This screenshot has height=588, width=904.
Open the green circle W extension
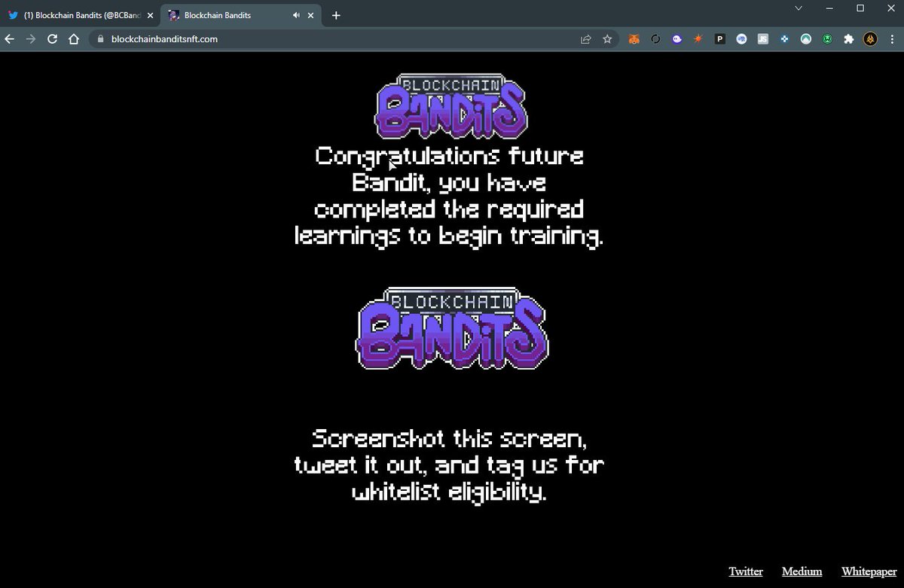827,39
